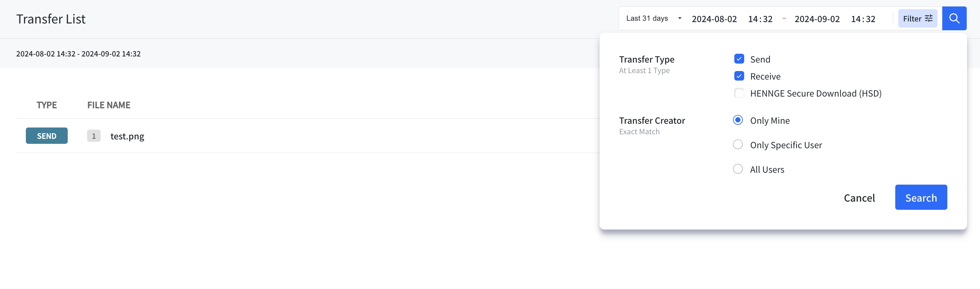Uncheck the Send transfer type checkbox
This screenshot has width=980, height=289.
(x=739, y=59)
